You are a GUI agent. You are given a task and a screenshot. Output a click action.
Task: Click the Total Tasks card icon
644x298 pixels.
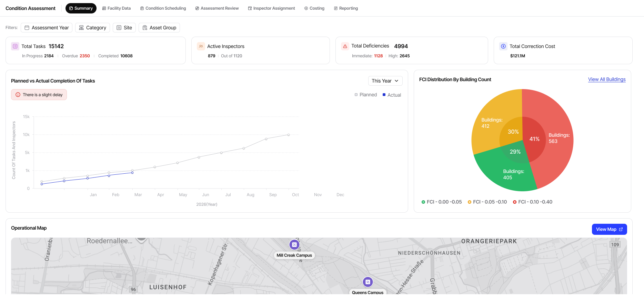(x=15, y=46)
